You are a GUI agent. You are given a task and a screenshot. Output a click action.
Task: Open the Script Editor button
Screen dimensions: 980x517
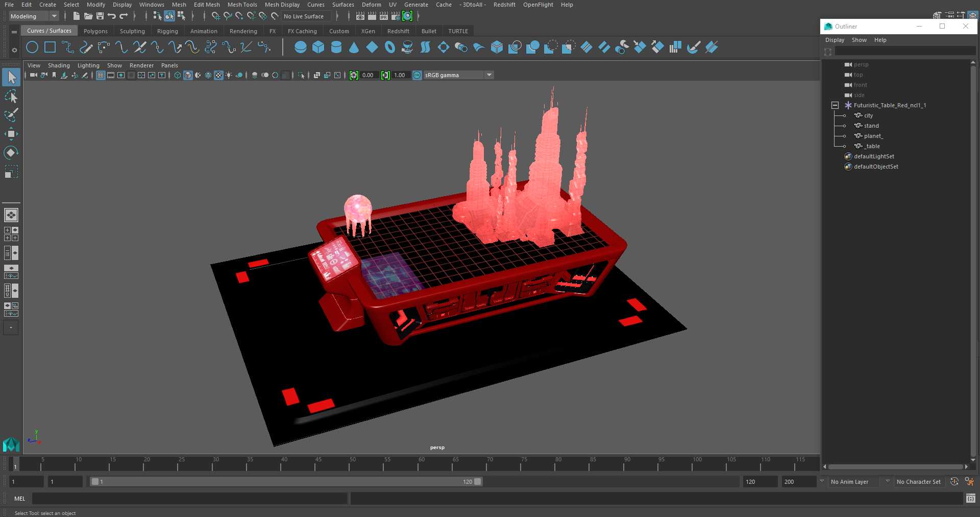point(970,499)
